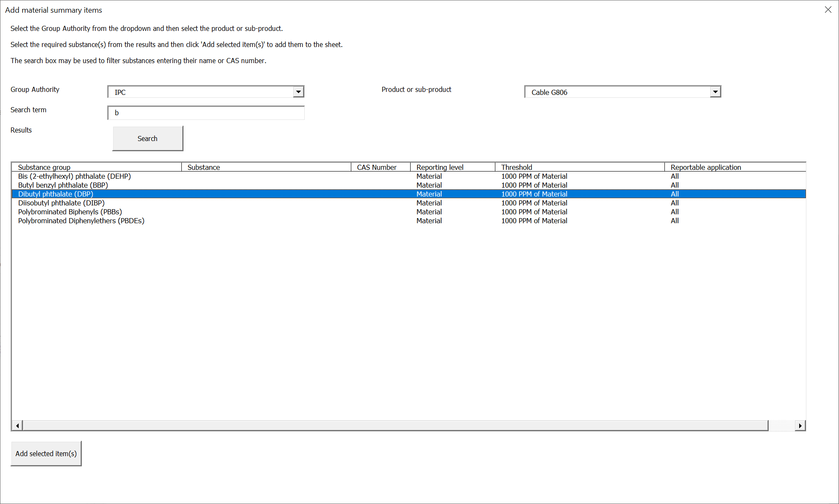This screenshot has height=504, width=839.
Task: Select Butyl benzyl phthalate (BBP) row
Action: point(63,185)
